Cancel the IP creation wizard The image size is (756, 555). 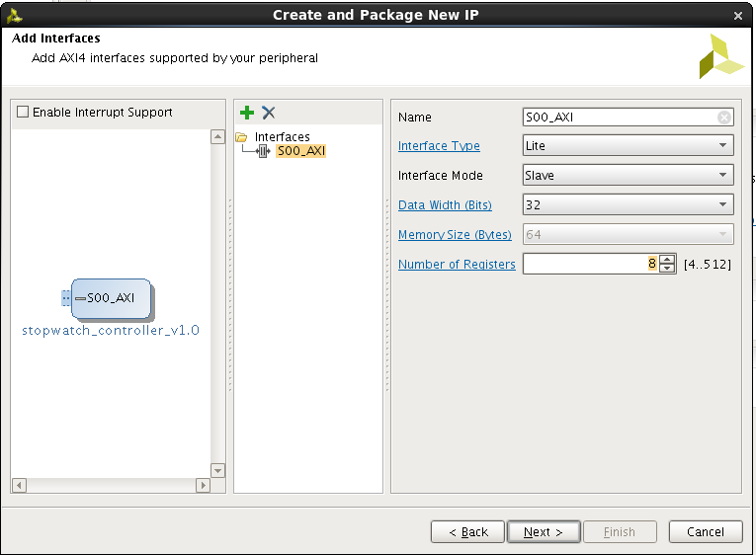point(706,532)
